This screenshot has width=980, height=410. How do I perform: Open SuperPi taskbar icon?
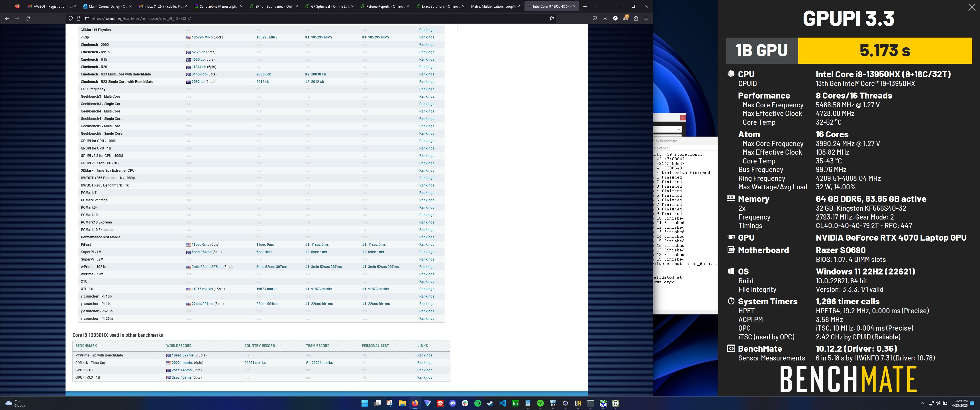(603, 403)
